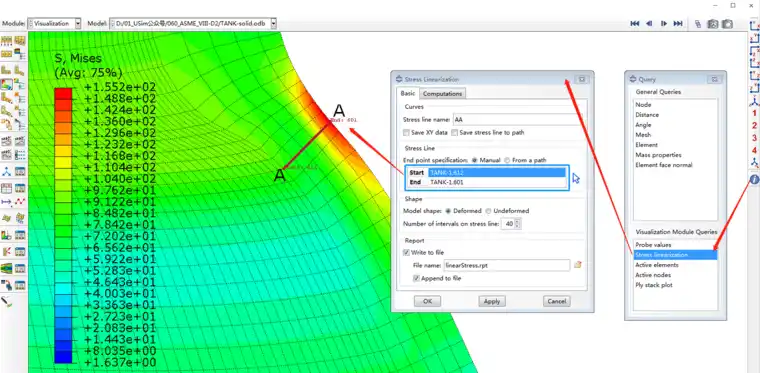The image size is (760, 373).
Task: Open the Query information tool
Action: (x=754, y=179)
